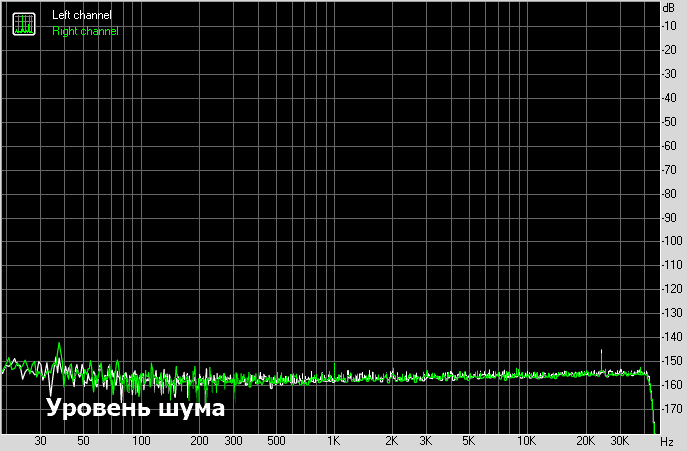The height and width of the screenshot is (451, 687).
Task: Click the 'Hz' axis unit label
Action: [667, 441]
